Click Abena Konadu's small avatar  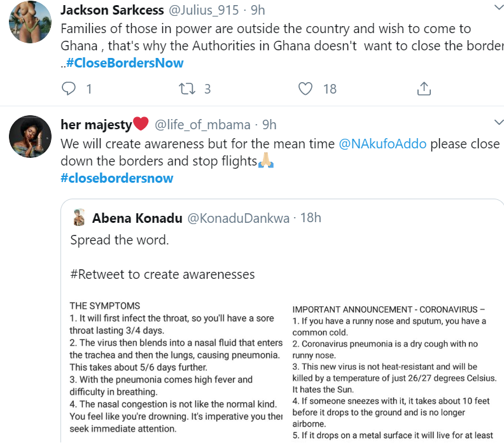point(80,218)
